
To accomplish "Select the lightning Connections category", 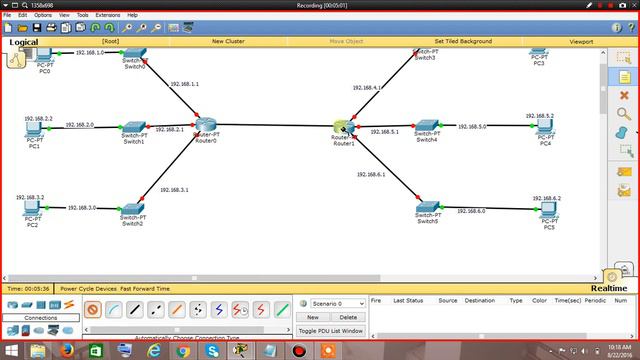I will (x=69, y=304).
